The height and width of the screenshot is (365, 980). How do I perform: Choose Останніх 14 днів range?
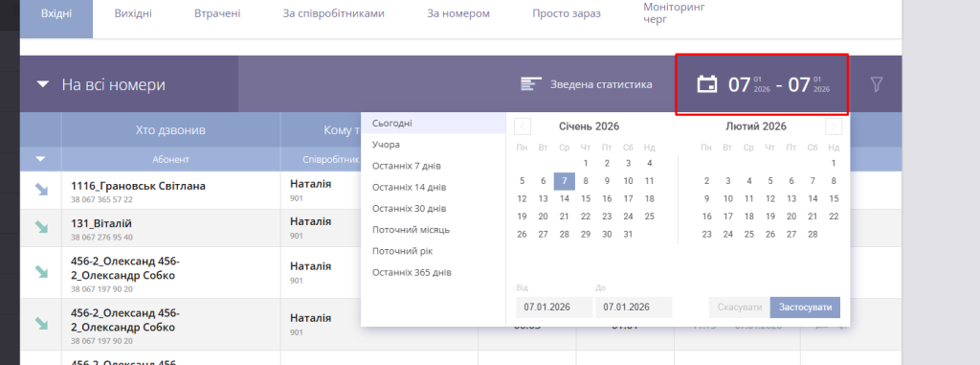(x=434, y=187)
